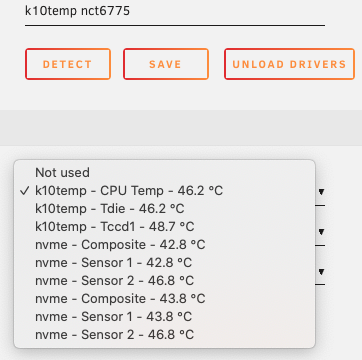
Task: Open the topmost of the three dropdown arrows
Action: point(321,192)
